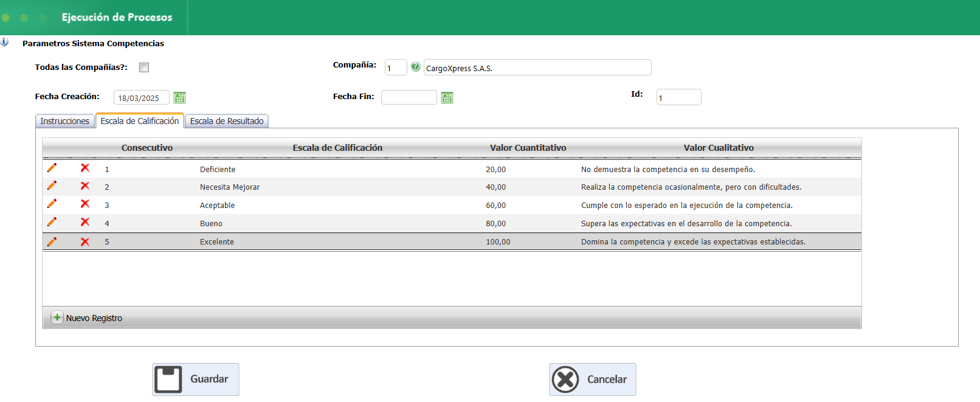This screenshot has width=980, height=402.
Task: Delete the Bueno row red X
Action: click(85, 223)
